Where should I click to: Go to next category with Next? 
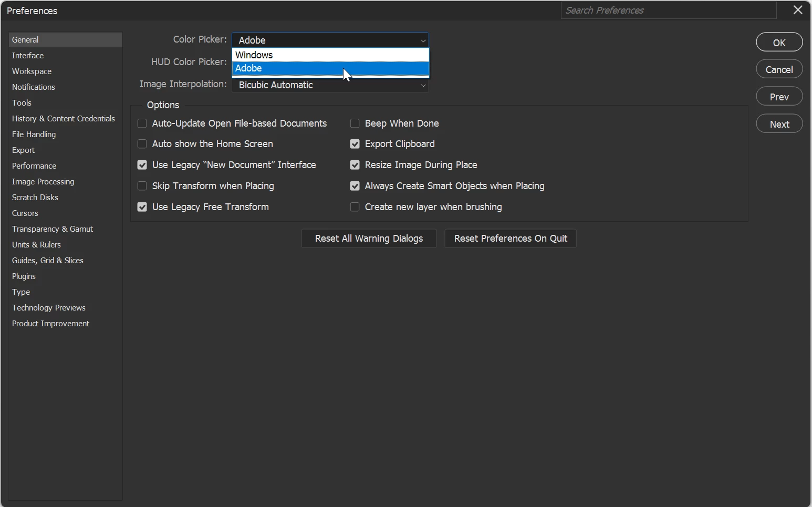pos(779,124)
